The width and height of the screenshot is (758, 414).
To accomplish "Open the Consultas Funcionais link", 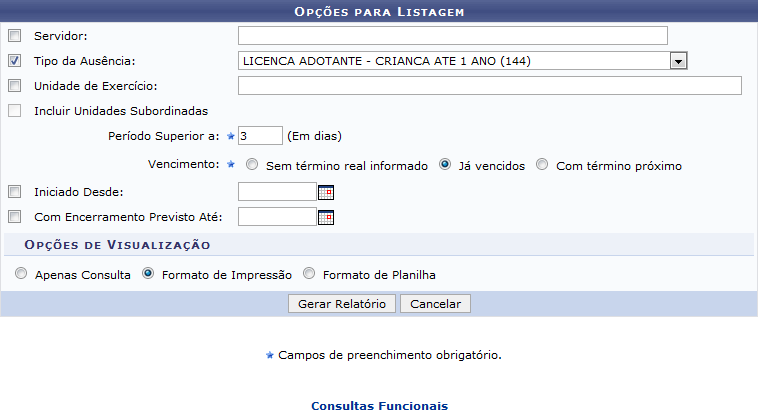I will point(379,406).
